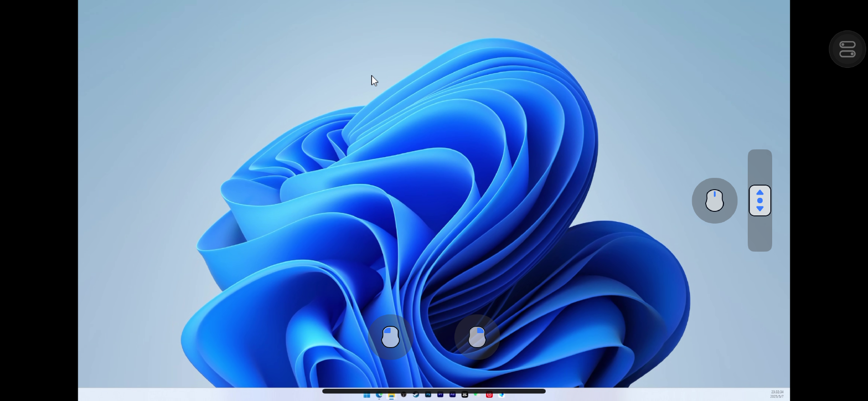Open Photoshop from the taskbar
This screenshot has height=401, width=868.
click(x=428, y=395)
